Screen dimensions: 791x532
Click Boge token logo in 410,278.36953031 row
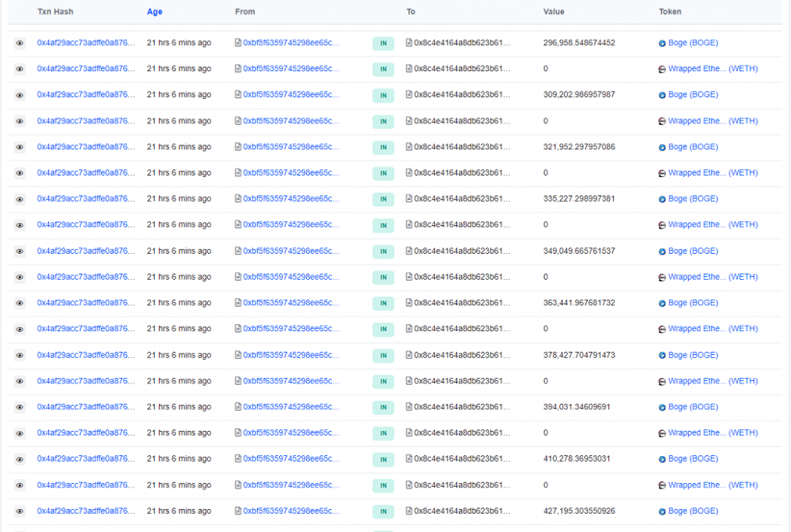pos(662,459)
